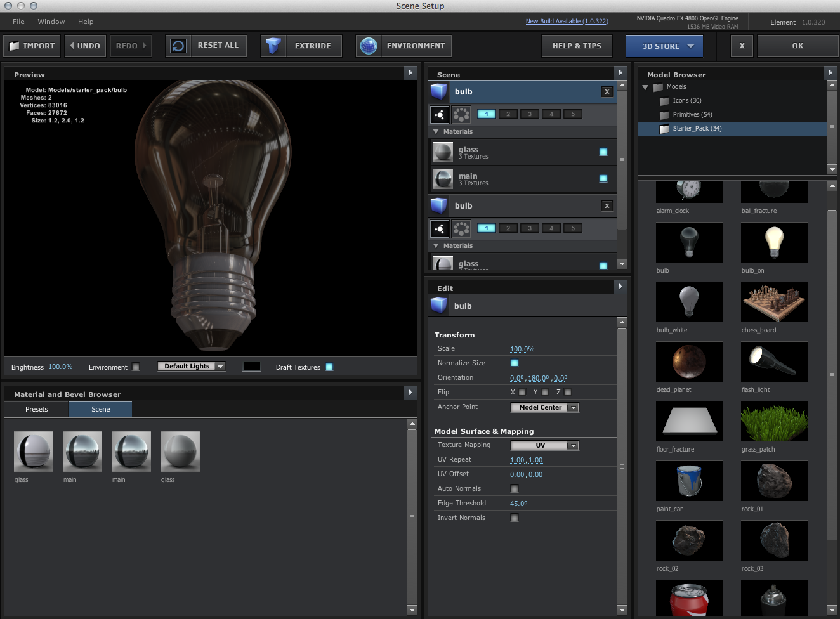Select the Primitives folder icon
This screenshot has width=840, height=619.
pos(664,115)
